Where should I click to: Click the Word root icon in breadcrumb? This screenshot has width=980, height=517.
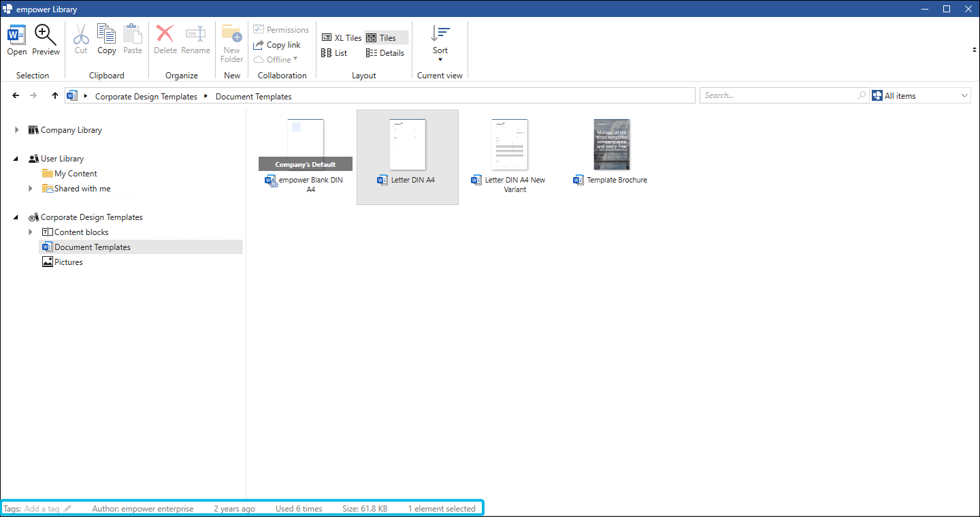click(73, 96)
